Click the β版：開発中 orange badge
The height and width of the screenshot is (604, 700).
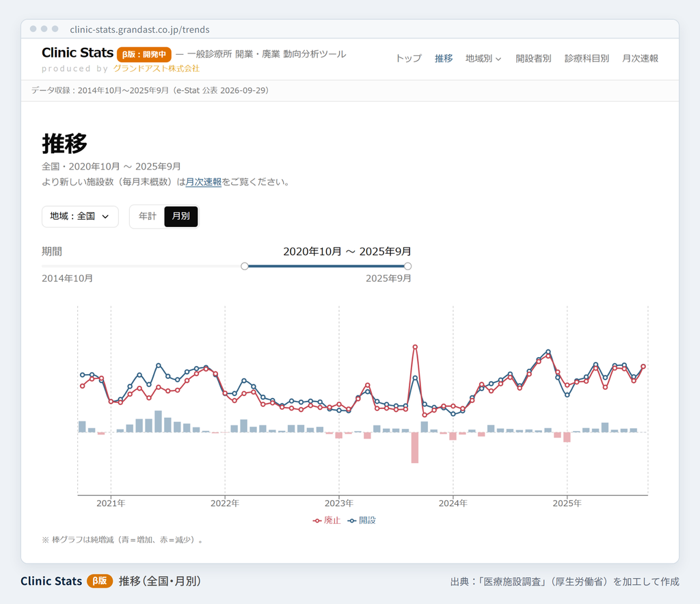point(144,55)
